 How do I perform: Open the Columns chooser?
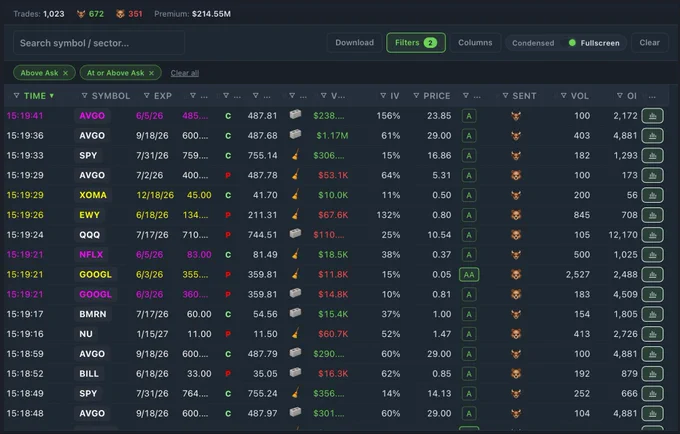pos(475,42)
